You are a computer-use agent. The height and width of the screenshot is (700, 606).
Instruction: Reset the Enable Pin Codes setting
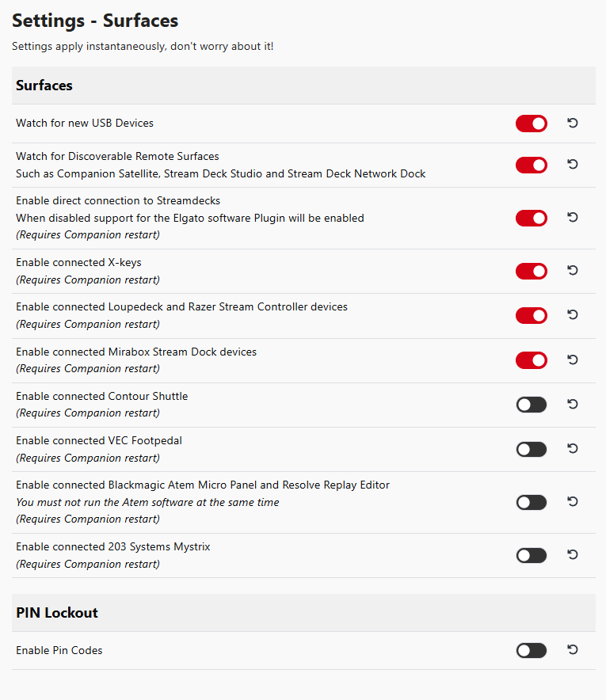(573, 649)
